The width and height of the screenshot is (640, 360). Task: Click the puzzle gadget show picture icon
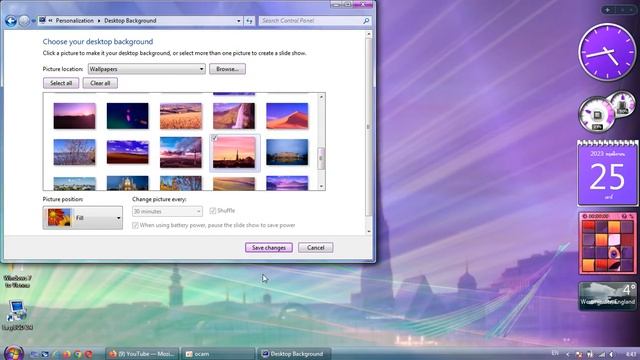pyautogui.click(x=624, y=216)
